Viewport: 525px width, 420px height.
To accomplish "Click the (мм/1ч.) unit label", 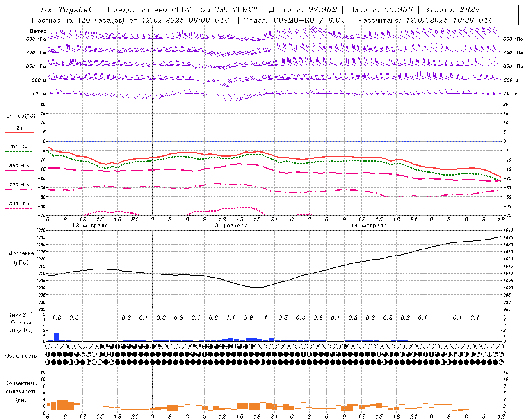I will (x=21, y=330).
